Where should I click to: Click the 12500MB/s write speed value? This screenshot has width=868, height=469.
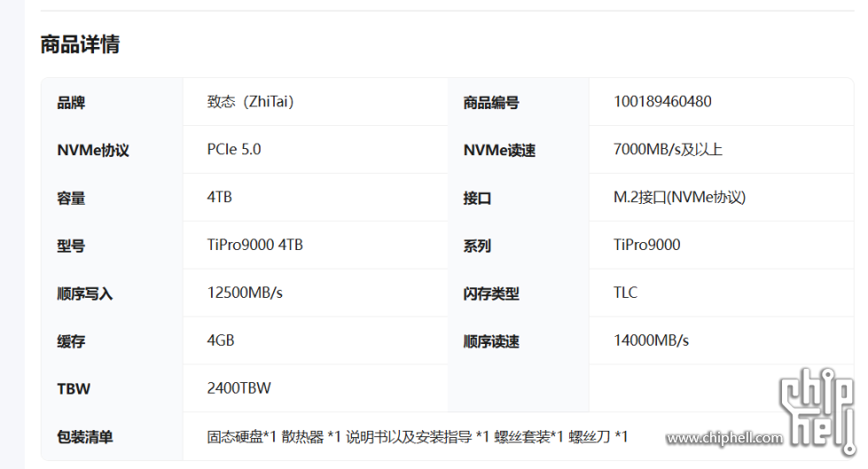click(245, 293)
